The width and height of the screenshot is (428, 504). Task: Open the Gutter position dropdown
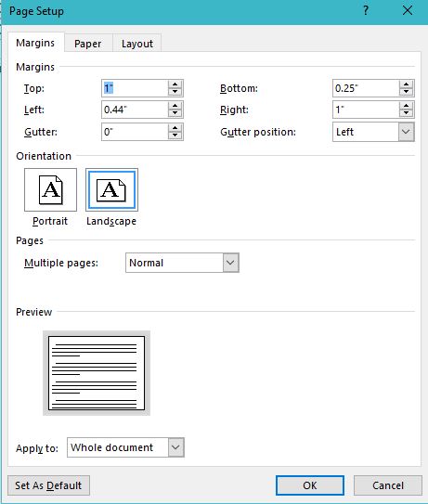tap(406, 132)
